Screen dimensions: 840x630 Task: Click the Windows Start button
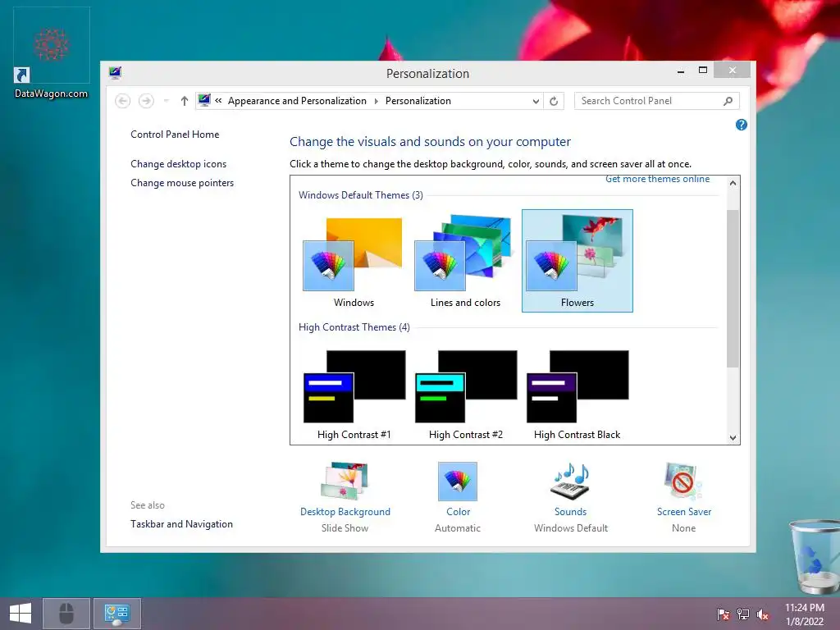[21, 614]
